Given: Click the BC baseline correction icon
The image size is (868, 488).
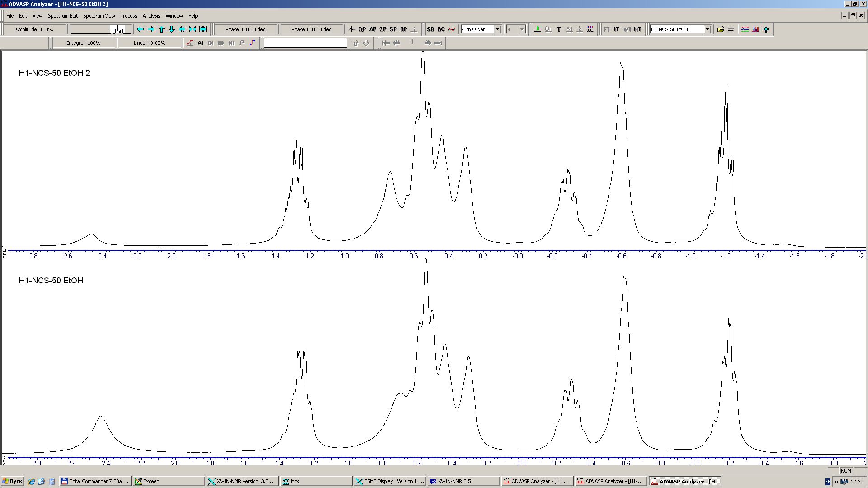Looking at the screenshot, I should pyautogui.click(x=441, y=29).
